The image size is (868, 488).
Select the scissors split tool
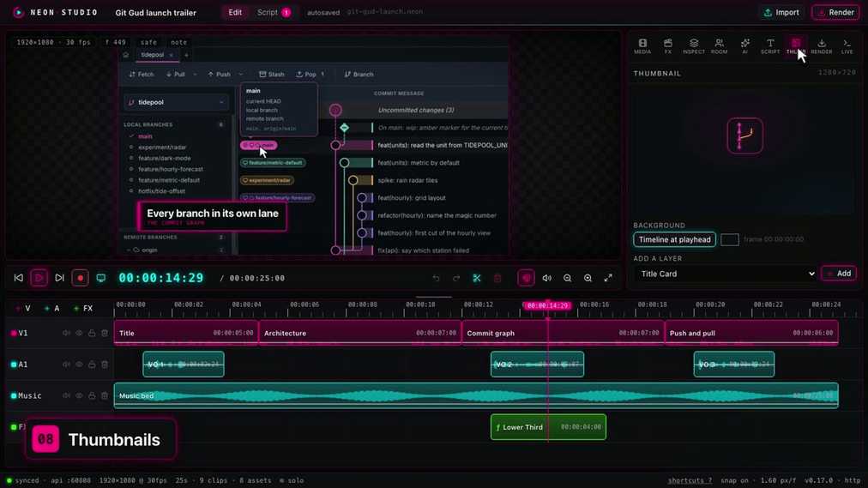(477, 278)
